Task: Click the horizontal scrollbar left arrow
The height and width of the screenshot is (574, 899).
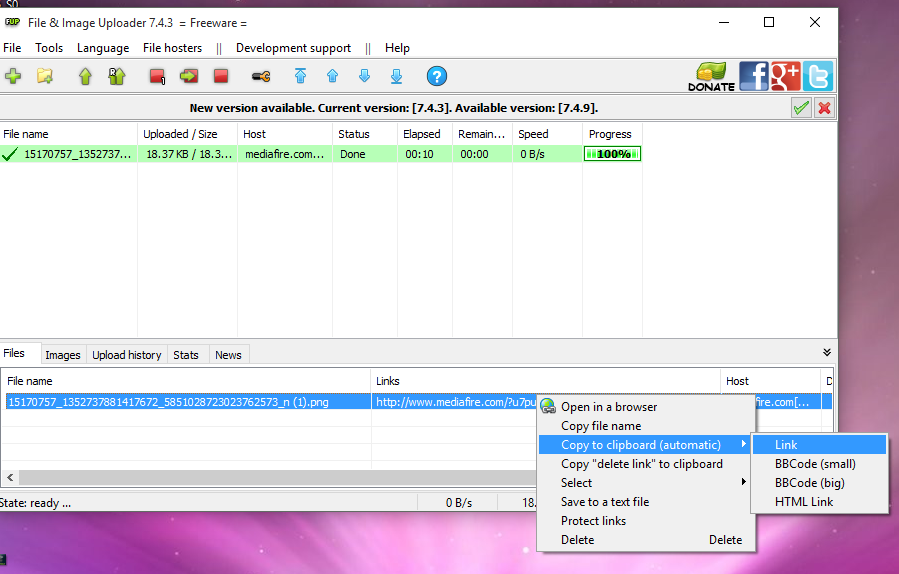Action: click(10, 477)
